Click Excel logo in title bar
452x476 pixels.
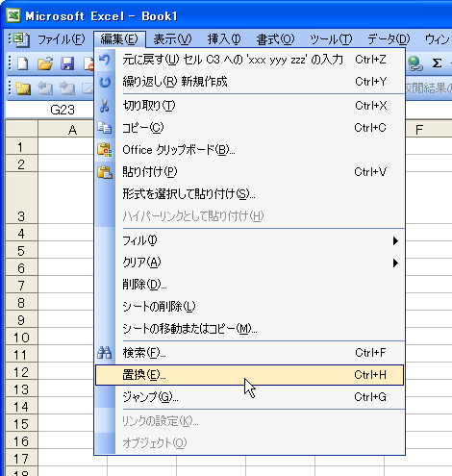point(13,15)
